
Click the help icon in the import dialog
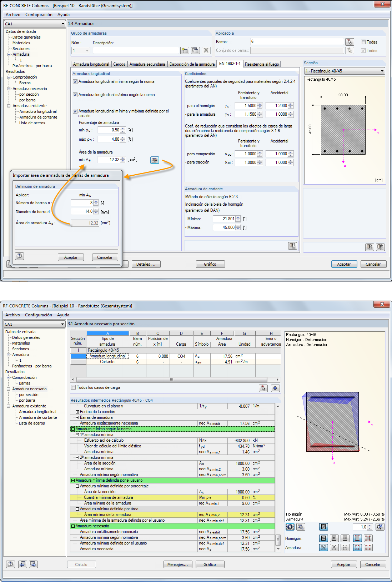click(x=20, y=256)
